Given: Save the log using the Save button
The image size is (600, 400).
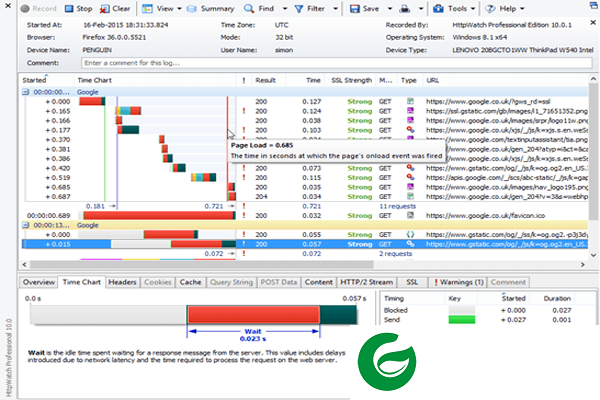Looking at the screenshot, I should pos(364,8).
